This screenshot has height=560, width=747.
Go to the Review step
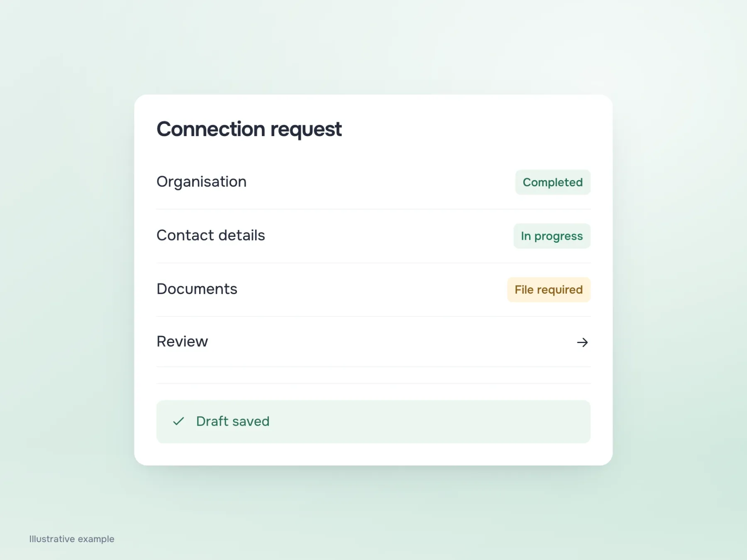point(373,342)
